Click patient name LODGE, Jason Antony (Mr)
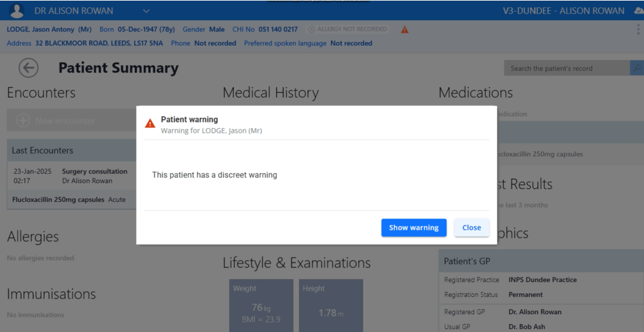This screenshot has height=332, width=644. 49,29
